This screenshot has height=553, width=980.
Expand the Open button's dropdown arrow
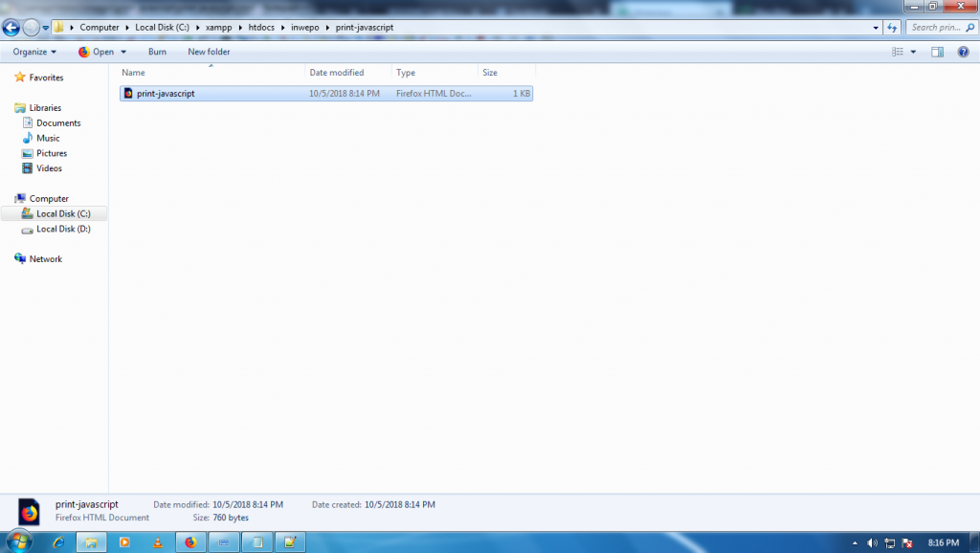123,52
